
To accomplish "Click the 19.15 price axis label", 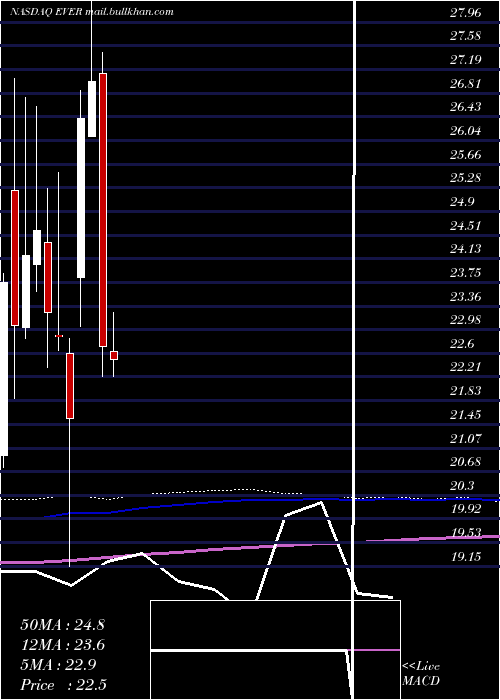I will coord(466,557).
